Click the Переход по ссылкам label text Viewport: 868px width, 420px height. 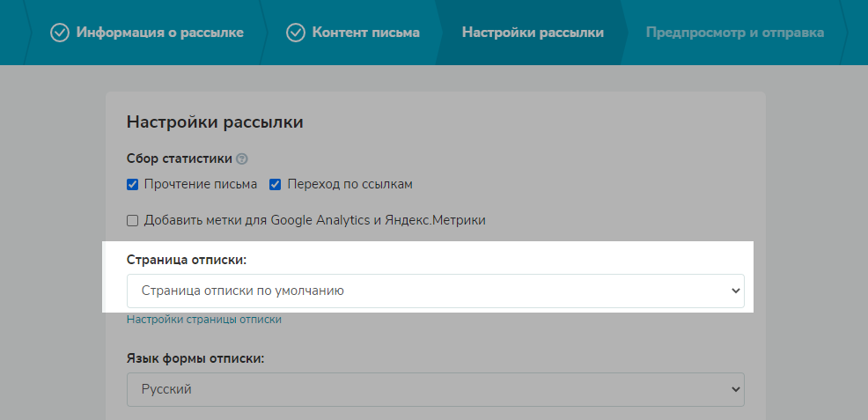(349, 185)
